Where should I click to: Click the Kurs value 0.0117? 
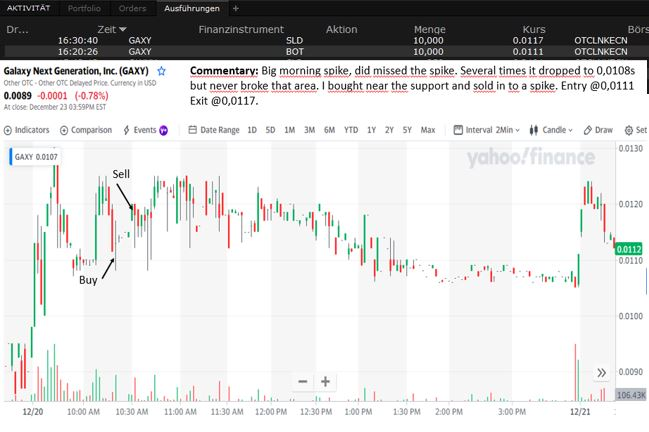coord(528,41)
